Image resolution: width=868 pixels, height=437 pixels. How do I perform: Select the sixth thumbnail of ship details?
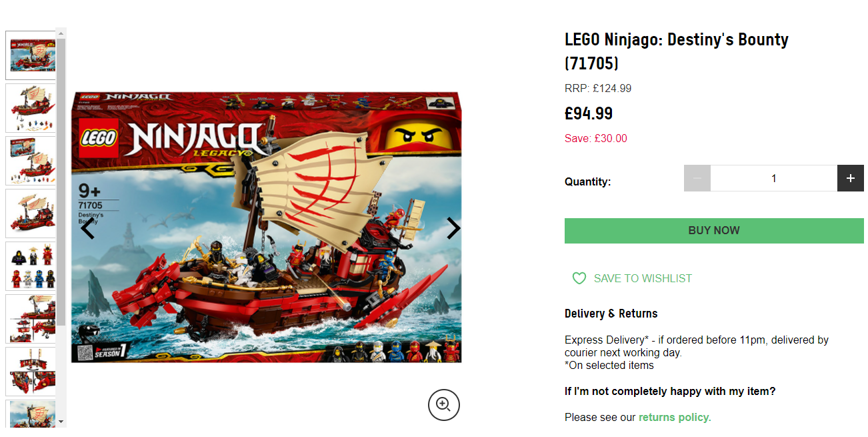tap(31, 319)
